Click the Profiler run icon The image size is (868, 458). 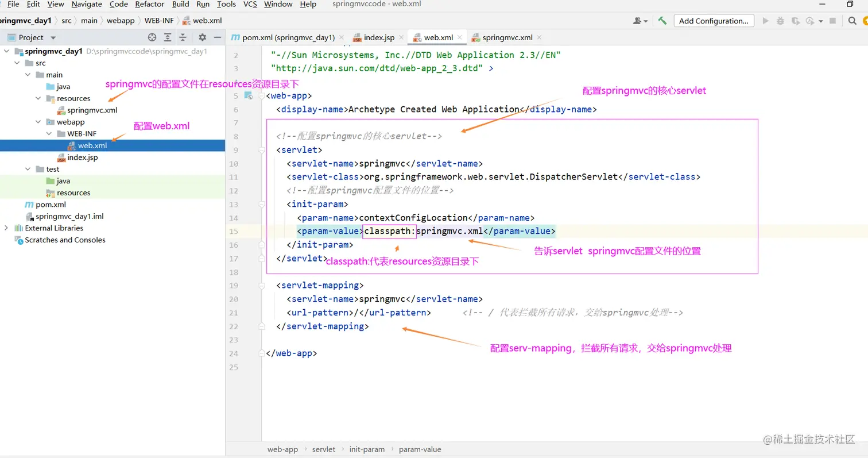pyautogui.click(x=810, y=21)
